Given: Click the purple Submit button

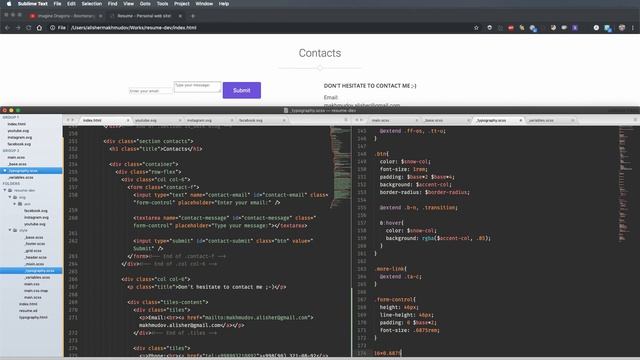Looking at the screenshot, I should (x=242, y=90).
